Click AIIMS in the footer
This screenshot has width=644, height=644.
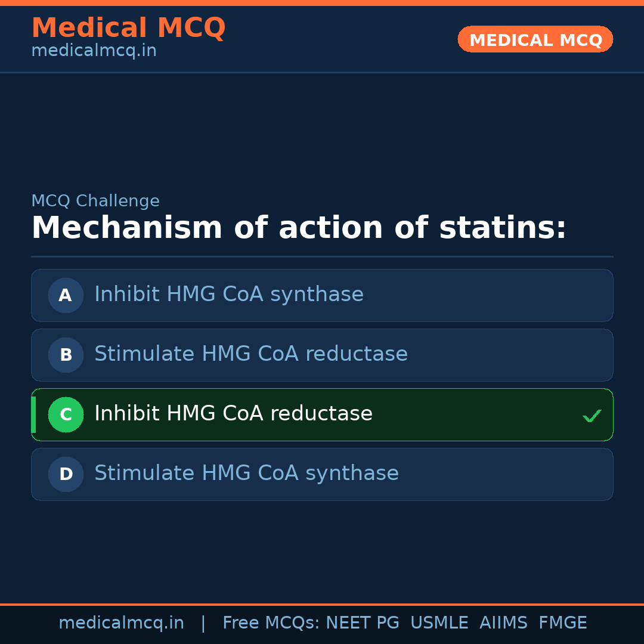[x=503, y=623]
